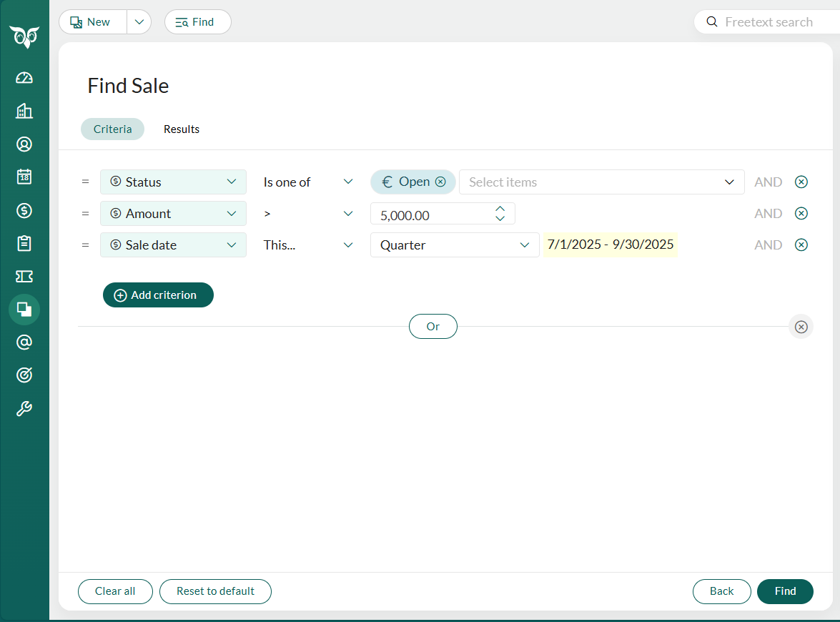Screen dimensions: 840x622
Task: Open the Tasks clipboard icon in the sidebar
Action: pos(24,243)
